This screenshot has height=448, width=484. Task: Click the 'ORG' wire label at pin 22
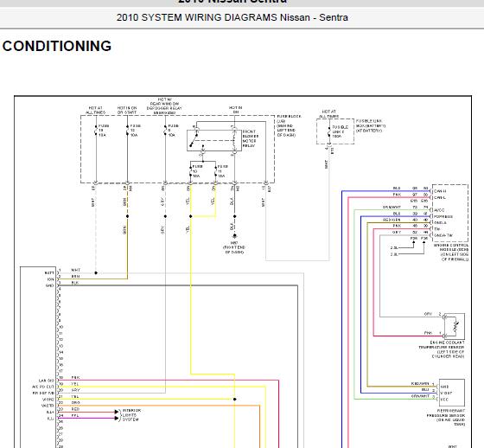tap(75, 402)
